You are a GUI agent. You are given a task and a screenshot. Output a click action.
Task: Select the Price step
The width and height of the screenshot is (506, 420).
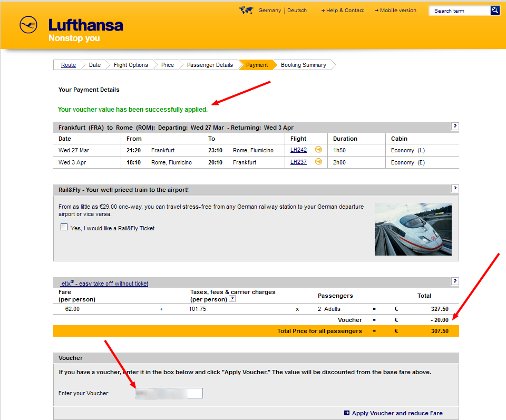click(168, 65)
